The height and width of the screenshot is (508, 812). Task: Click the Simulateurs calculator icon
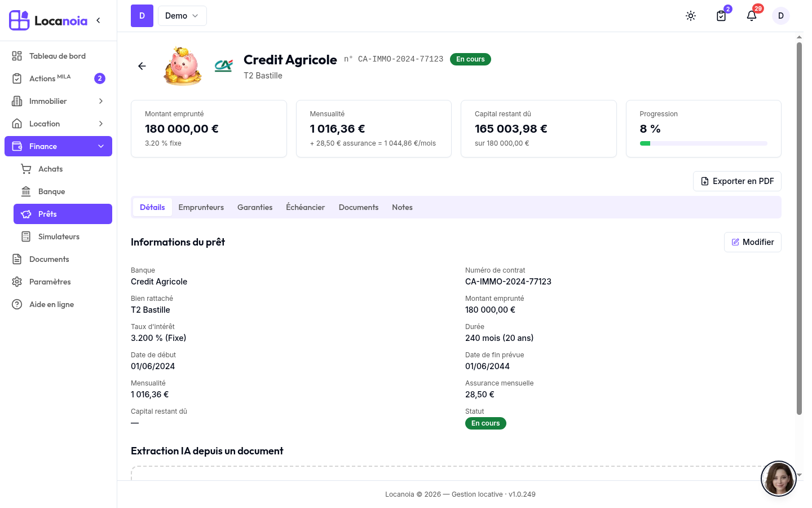pyautogui.click(x=26, y=237)
